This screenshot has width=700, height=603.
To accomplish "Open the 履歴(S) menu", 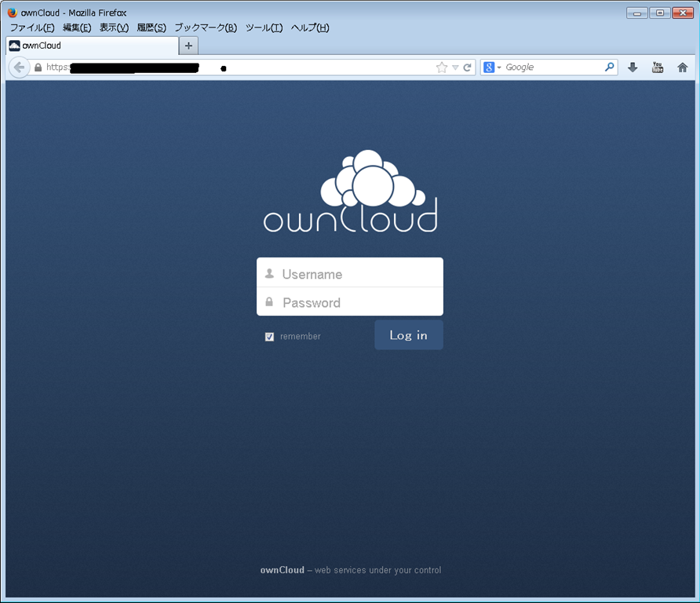I will (x=151, y=27).
